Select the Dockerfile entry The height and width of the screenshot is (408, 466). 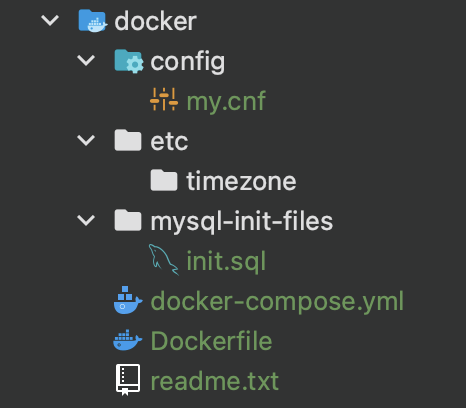211,341
